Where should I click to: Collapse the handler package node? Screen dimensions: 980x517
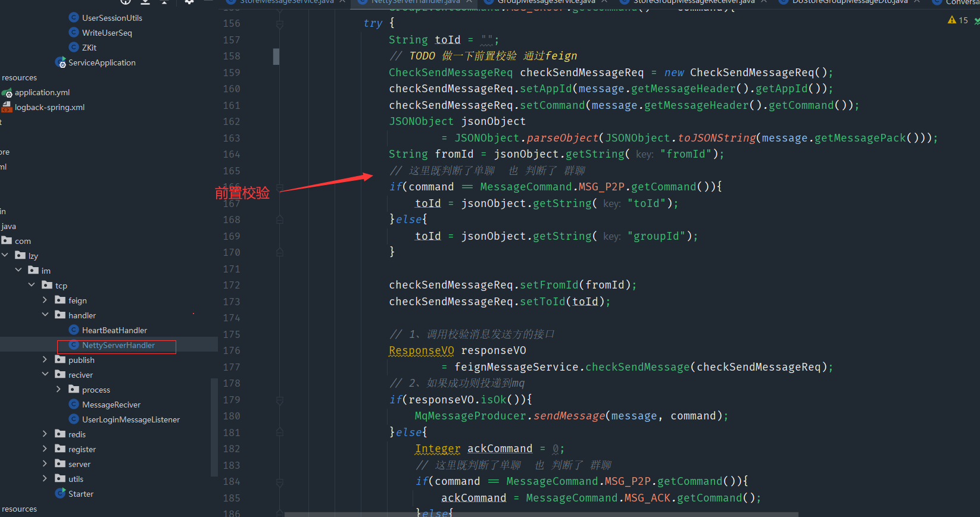(x=45, y=314)
